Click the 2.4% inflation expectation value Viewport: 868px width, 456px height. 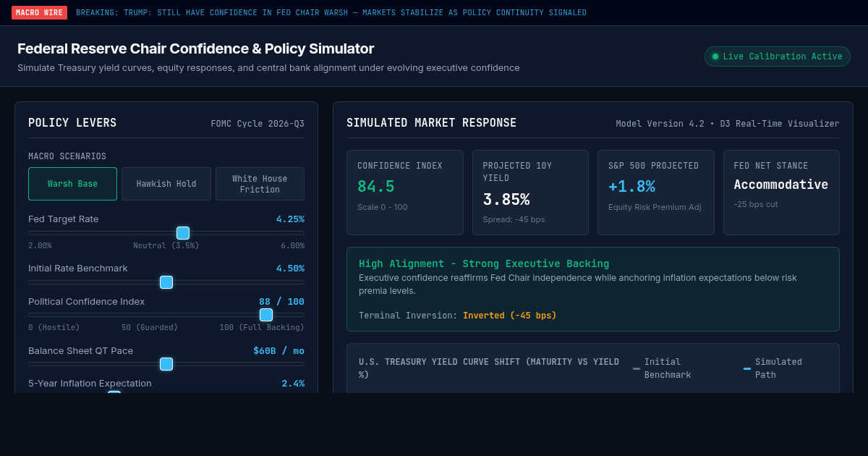pyautogui.click(x=293, y=384)
